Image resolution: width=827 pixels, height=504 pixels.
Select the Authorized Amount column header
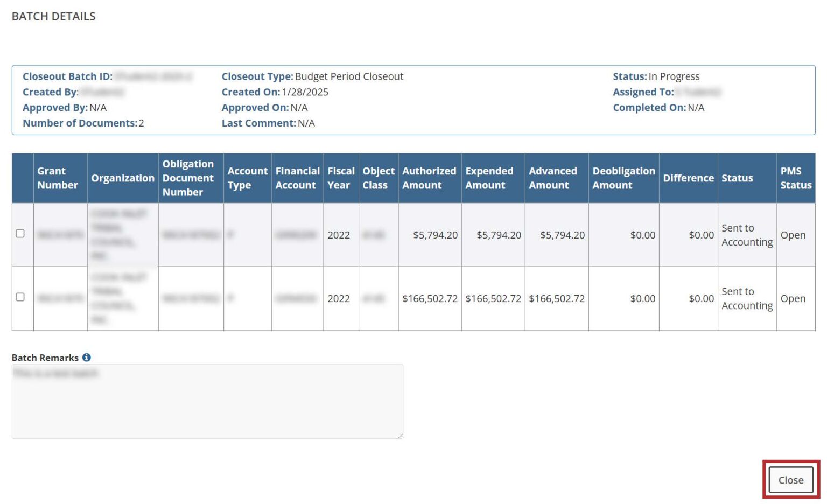tap(429, 178)
